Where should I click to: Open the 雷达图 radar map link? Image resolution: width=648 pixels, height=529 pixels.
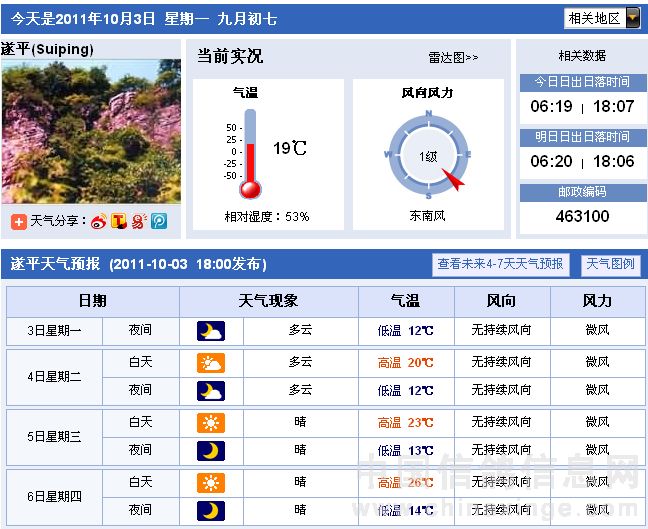(x=453, y=58)
